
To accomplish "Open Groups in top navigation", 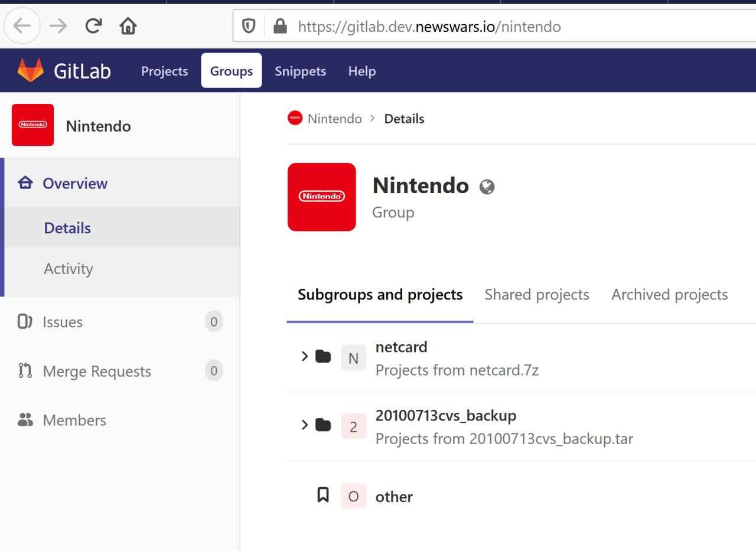I will pos(232,71).
